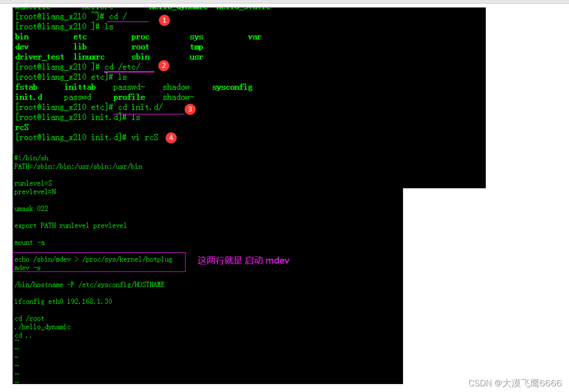
Task: Click the highlighted mdev startup box
Action: 99,263
